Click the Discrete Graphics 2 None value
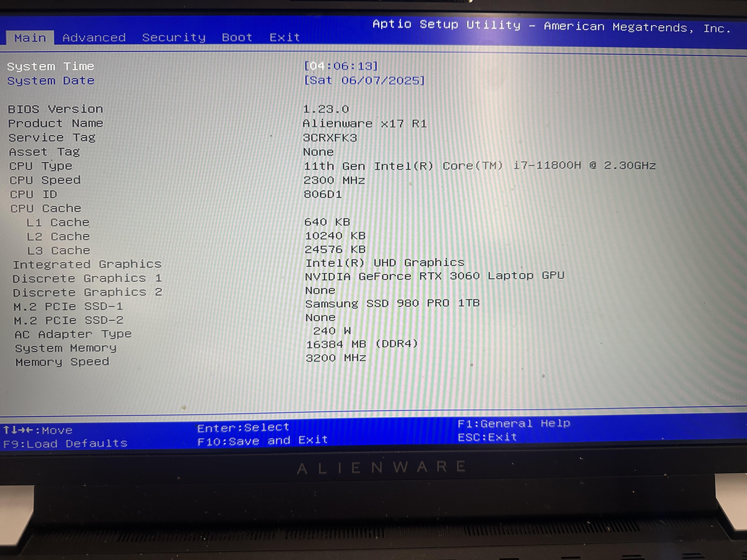 click(x=320, y=290)
